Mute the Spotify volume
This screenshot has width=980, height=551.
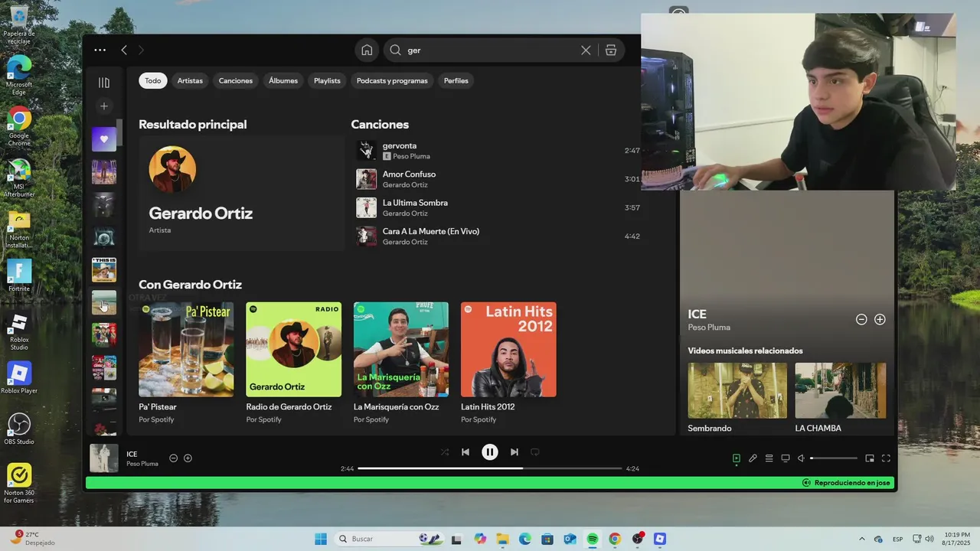(x=801, y=458)
